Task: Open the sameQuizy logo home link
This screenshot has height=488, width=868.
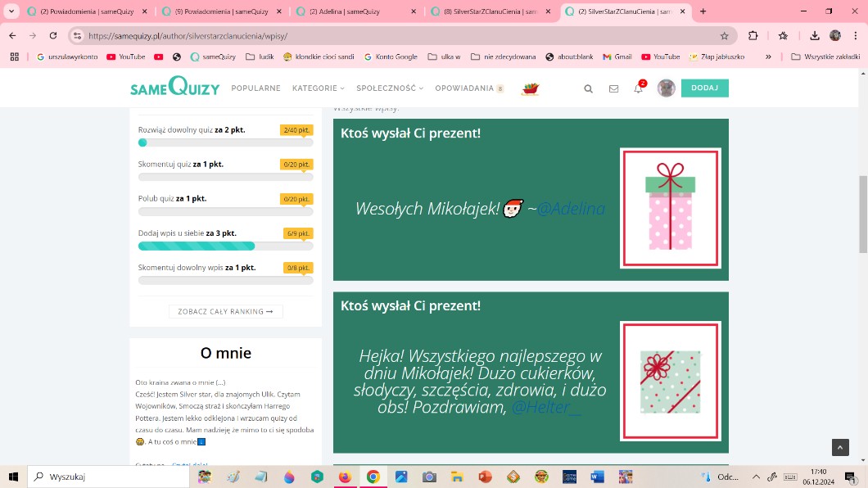Action: (174, 87)
